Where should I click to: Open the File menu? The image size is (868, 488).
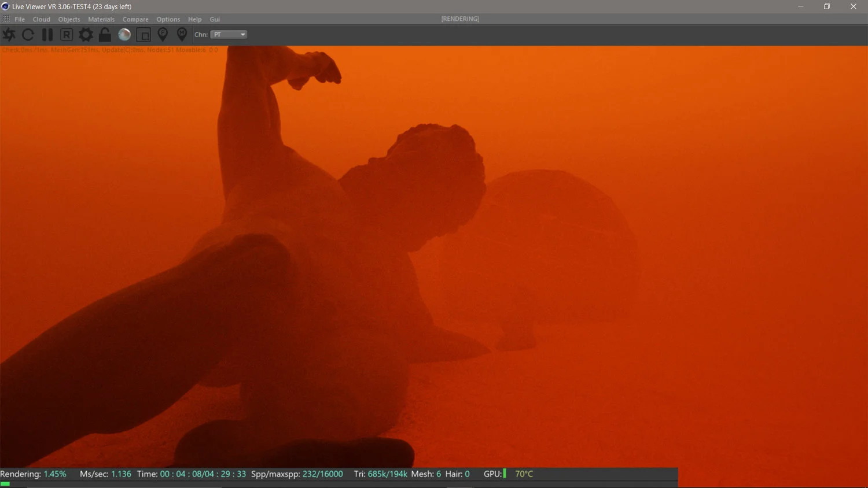20,19
